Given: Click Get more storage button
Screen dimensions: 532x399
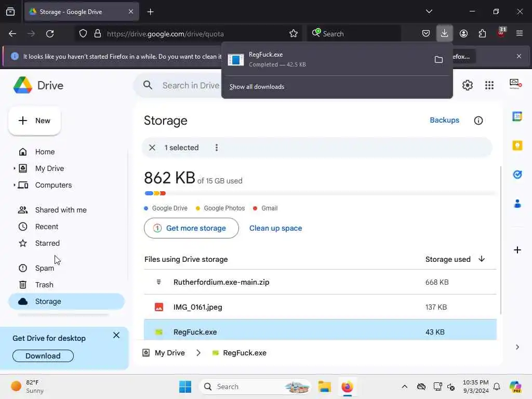Looking at the screenshot, I should click(191, 228).
